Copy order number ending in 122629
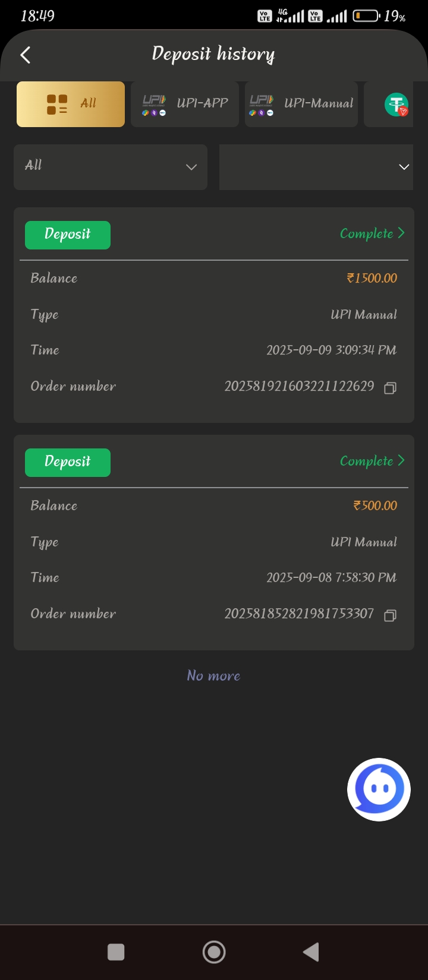This screenshot has height=980, width=428. coord(390,388)
